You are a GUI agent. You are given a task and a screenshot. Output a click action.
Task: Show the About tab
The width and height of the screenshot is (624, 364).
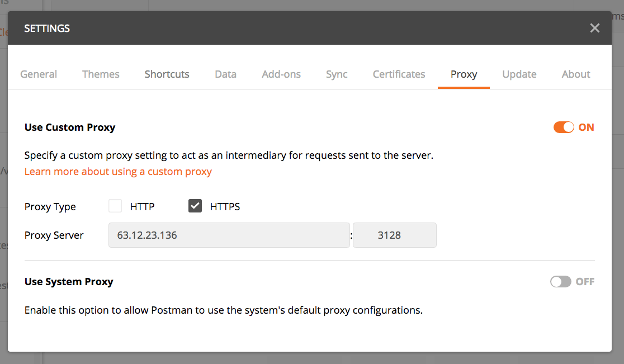576,74
